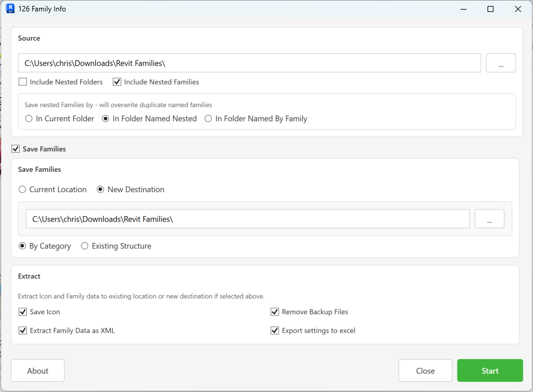Click the Close button
The height and width of the screenshot is (392, 533).
click(x=425, y=370)
